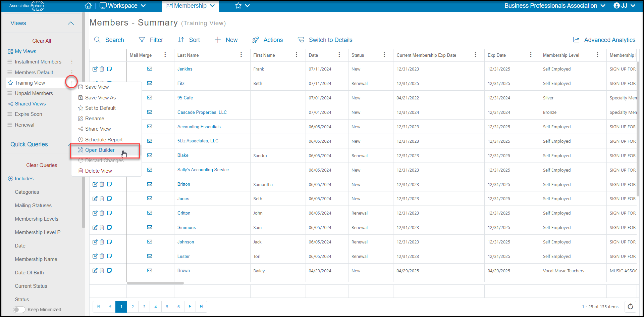Click Clear Queries link
The image size is (644, 317).
pyautogui.click(x=42, y=165)
